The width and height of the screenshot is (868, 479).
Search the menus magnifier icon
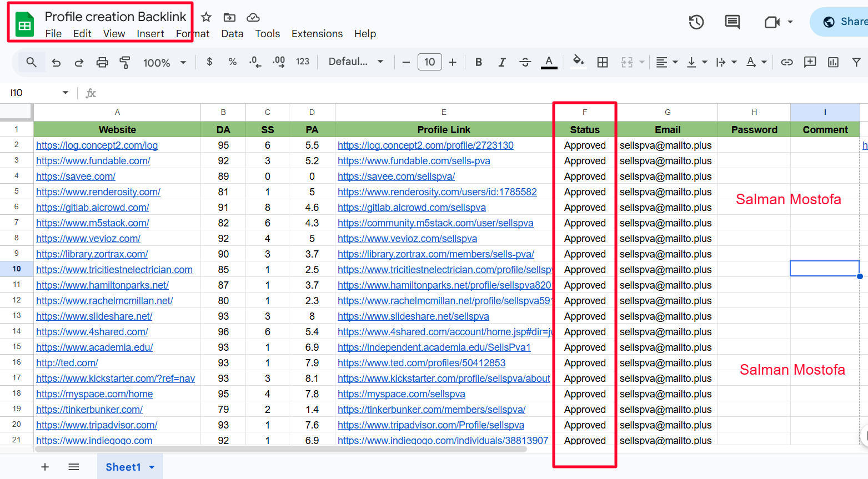tap(32, 62)
